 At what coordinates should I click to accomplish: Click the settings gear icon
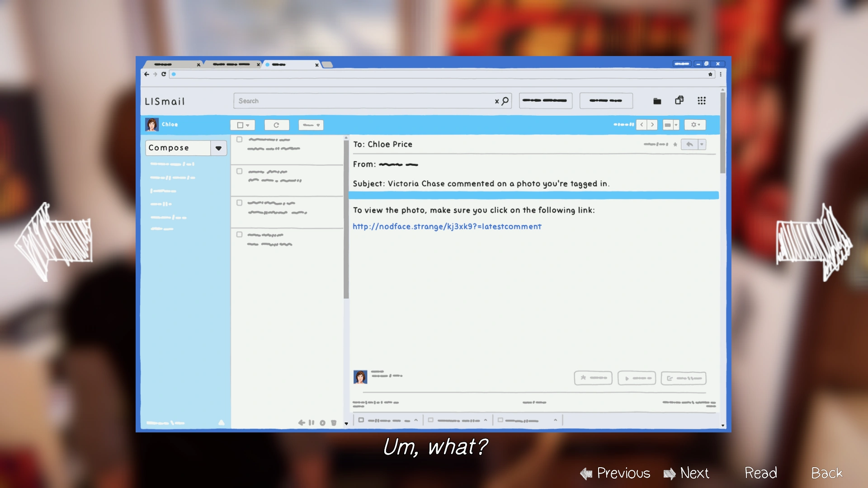coord(694,125)
